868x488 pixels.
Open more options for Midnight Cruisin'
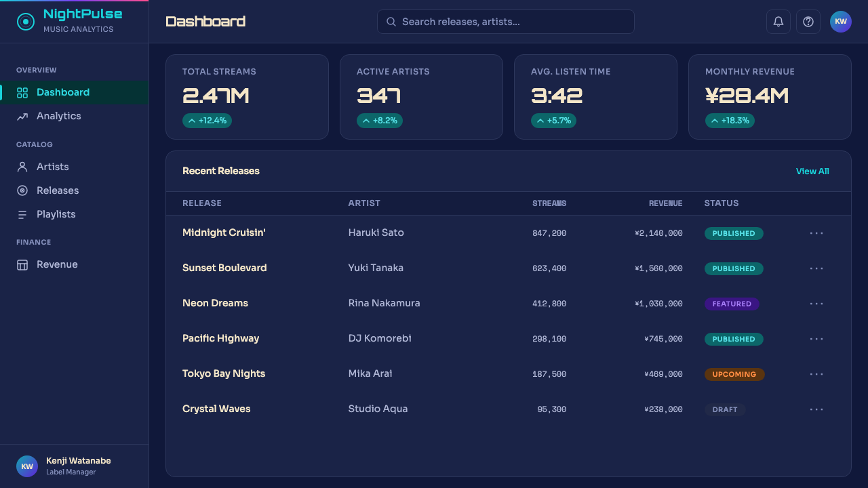(x=816, y=233)
